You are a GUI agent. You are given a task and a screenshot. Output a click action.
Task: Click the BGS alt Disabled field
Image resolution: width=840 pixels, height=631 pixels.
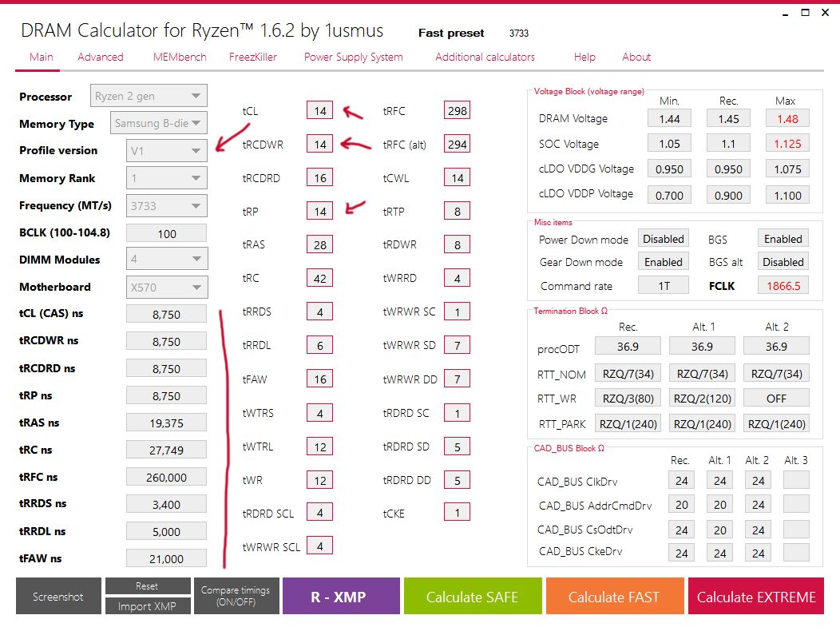click(783, 262)
